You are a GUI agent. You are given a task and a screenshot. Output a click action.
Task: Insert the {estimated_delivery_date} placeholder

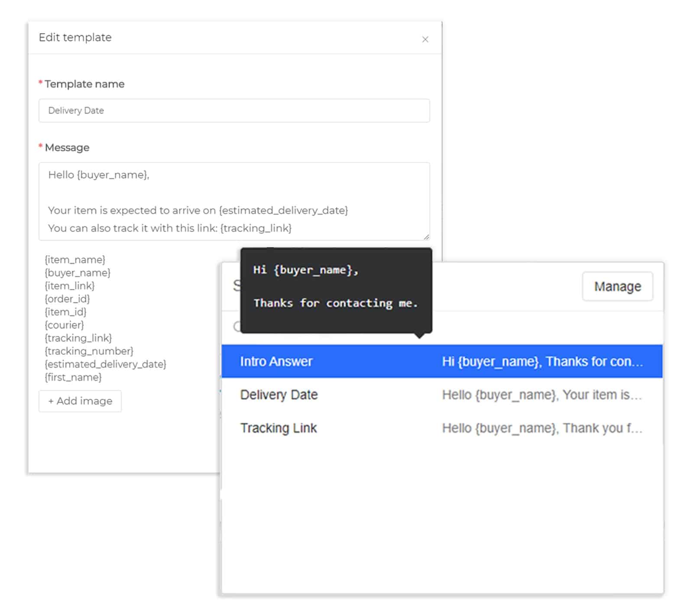pos(104,364)
